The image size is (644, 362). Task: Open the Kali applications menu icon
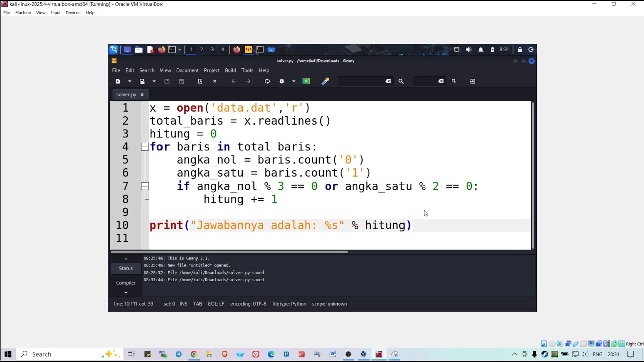(113, 49)
